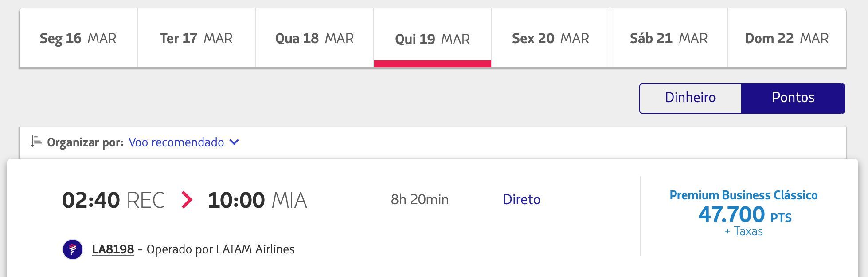The width and height of the screenshot is (868, 277).
Task: Select the Seg 16 MAR date tab
Action: click(78, 38)
